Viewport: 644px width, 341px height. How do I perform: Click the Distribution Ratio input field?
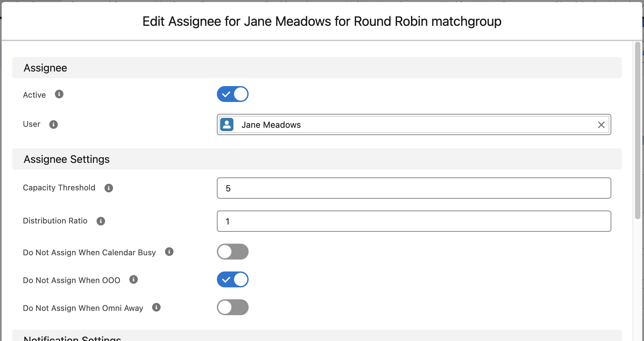click(x=414, y=221)
